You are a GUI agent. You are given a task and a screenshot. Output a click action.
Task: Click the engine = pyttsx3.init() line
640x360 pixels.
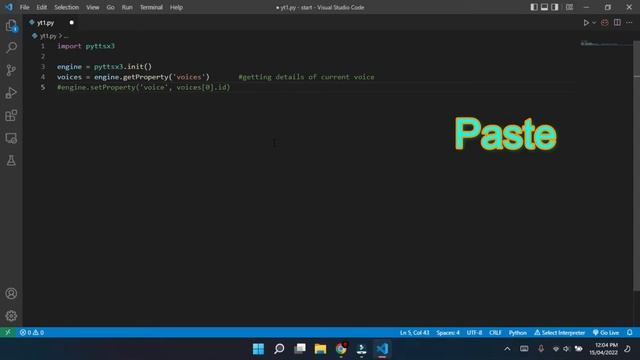pyautogui.click(x=104, y=67)
